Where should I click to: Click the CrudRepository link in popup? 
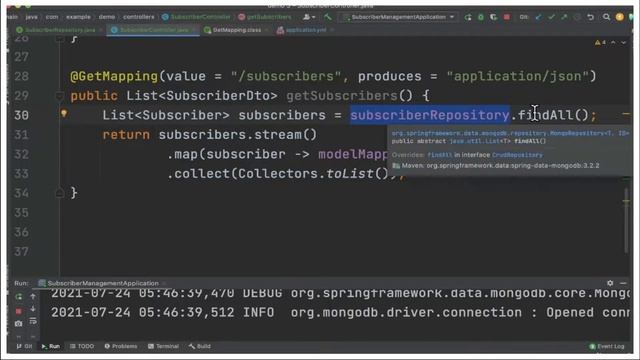click(x=517, y=155)
